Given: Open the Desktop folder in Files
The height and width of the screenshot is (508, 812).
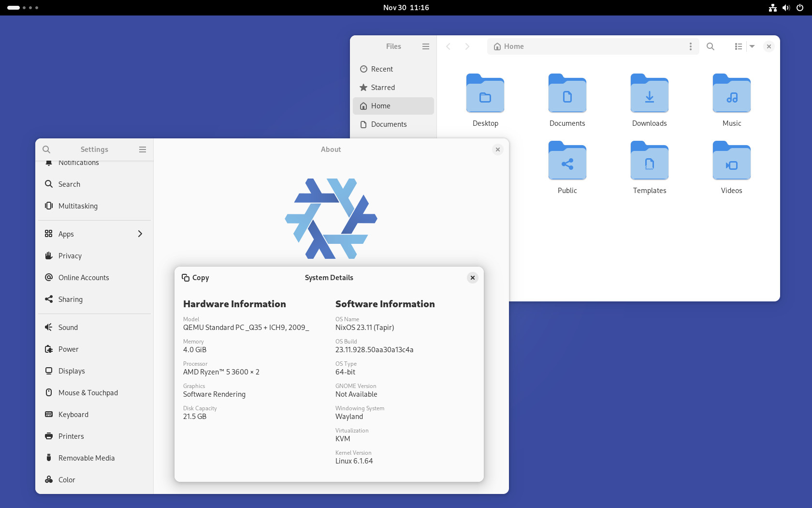Looking at the screenshot, I should coord(485,93).
